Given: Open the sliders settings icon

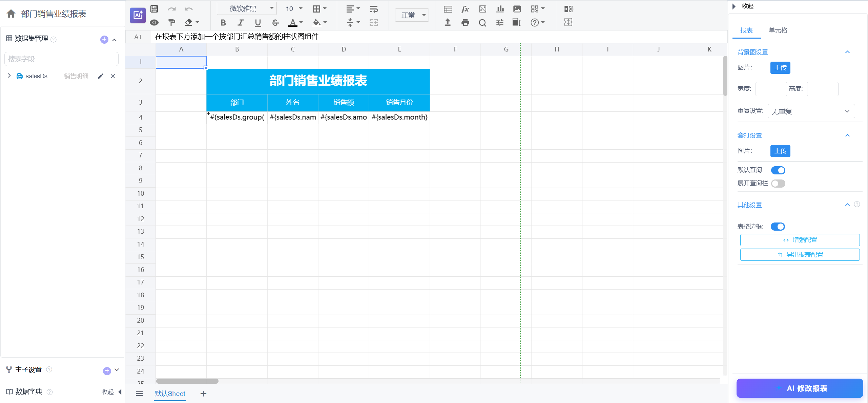Looking at the screenshot, I should (500, 23).
